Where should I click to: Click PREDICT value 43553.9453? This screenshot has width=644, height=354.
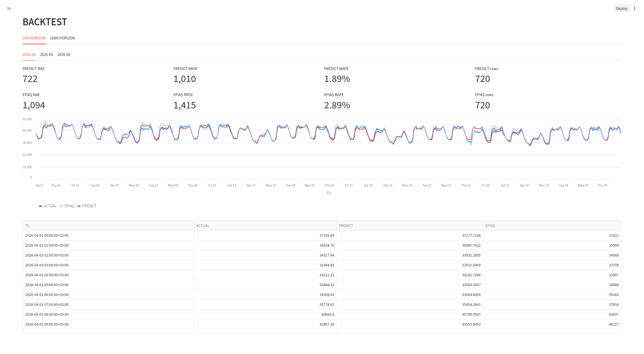pos(410,324)
